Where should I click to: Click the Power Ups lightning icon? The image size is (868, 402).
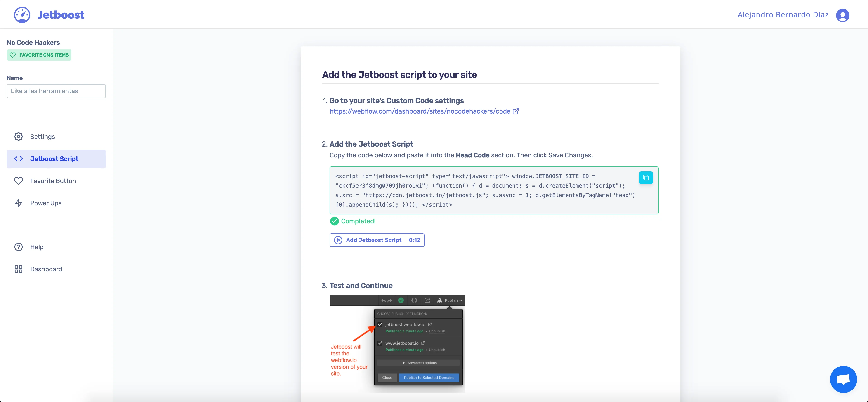(x=19, y=203)
